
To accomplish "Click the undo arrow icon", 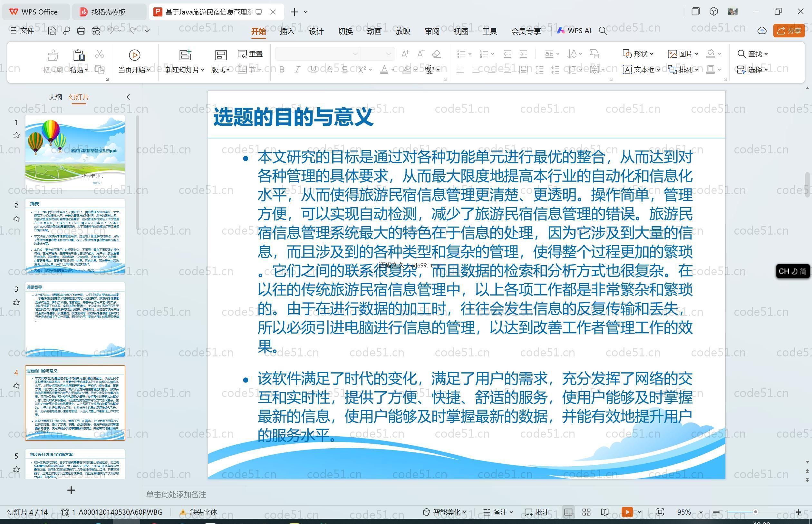I will click(x=111, y=31).
